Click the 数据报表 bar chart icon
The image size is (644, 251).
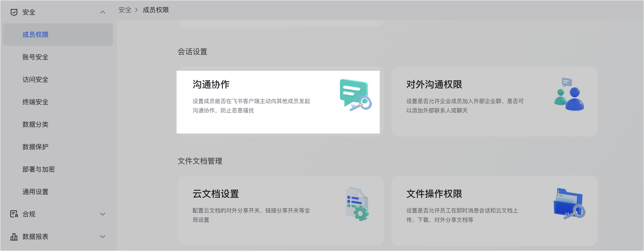coord(14,237)
